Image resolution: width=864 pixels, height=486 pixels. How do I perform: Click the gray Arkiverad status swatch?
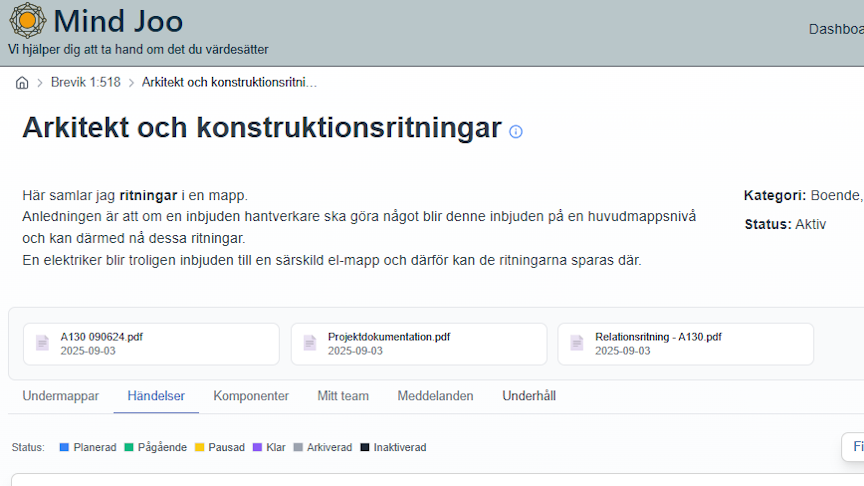298,447
